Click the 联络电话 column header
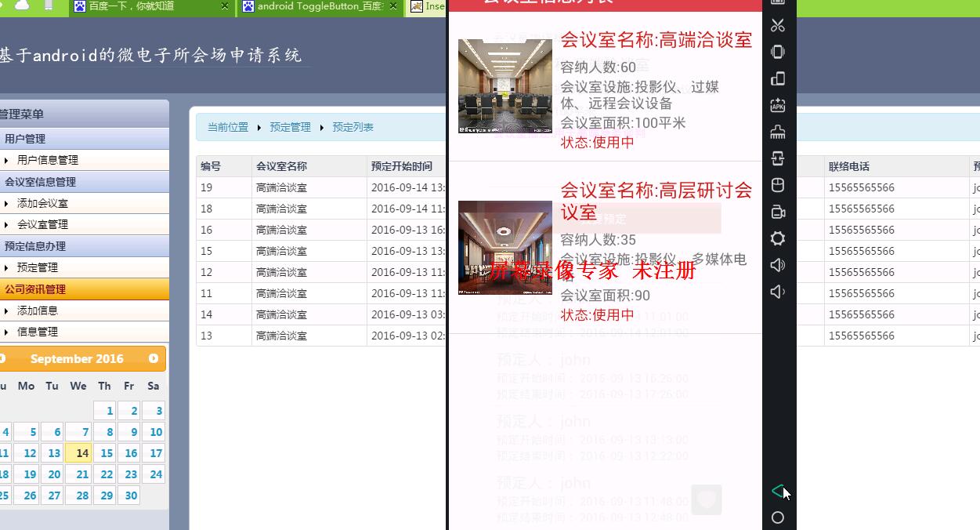This screenshot has width=980, height=530. pos(849,166)
